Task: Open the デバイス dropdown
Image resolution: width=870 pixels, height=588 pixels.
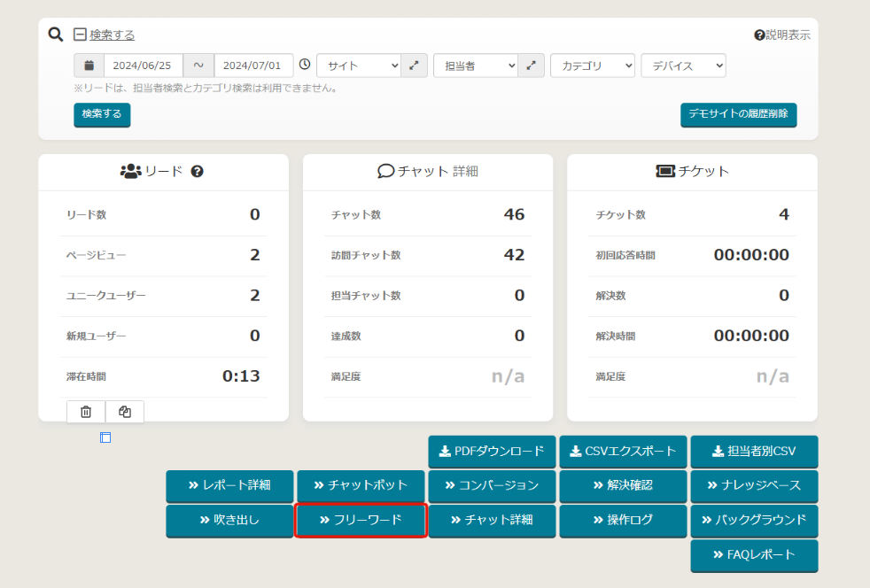Action: pos(683,66)
